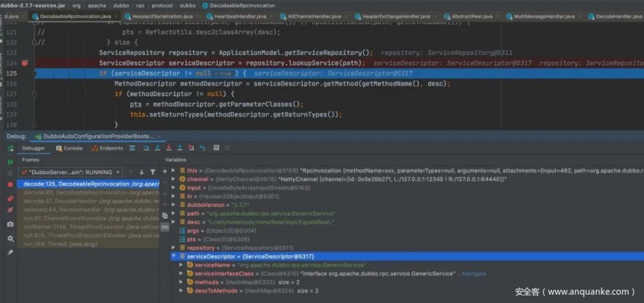Image resolution: width=644 pixels, height=303 pixels.
Task: Expand the 'dubboVersion' variable
Action: (x=174, y=205)
